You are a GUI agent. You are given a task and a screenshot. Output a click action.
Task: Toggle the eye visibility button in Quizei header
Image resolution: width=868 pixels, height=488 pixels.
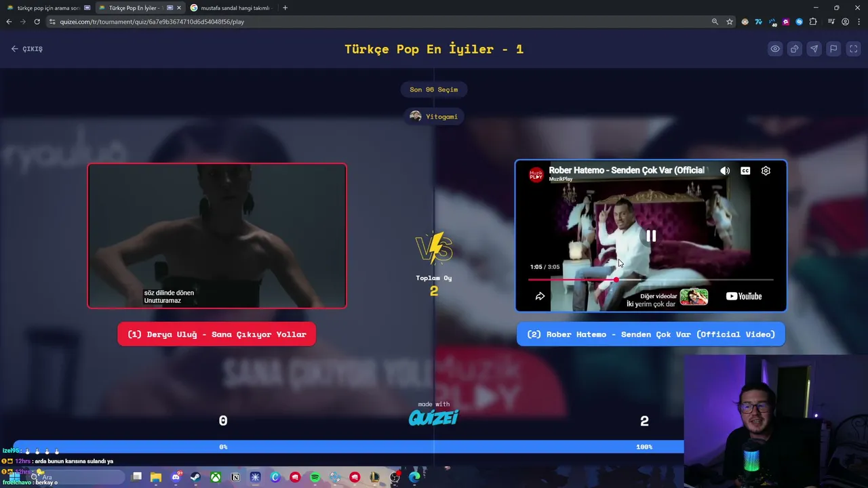click(x=775, y=49)
